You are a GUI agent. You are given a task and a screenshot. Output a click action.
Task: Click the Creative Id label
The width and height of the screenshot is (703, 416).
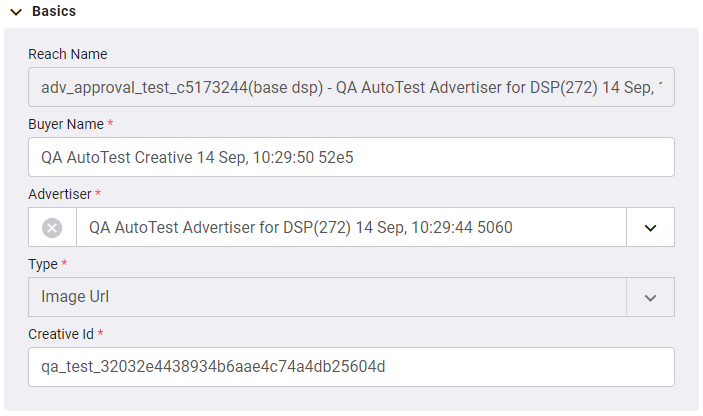61,334
